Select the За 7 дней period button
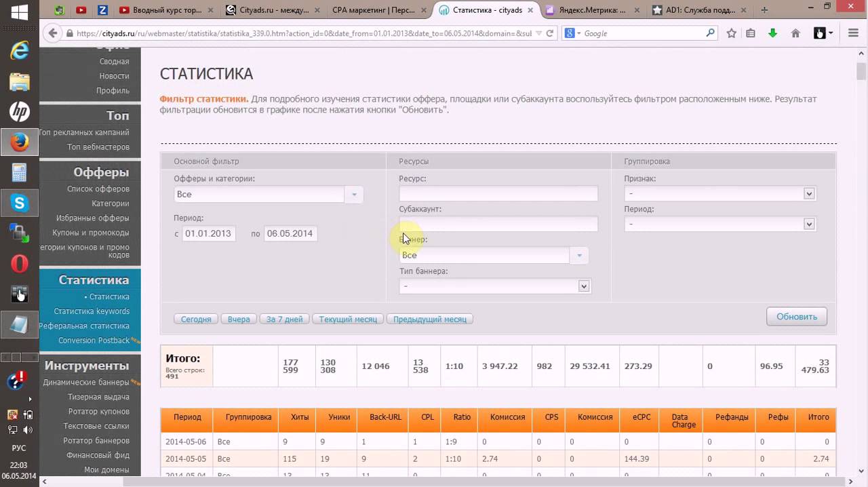 284,319
